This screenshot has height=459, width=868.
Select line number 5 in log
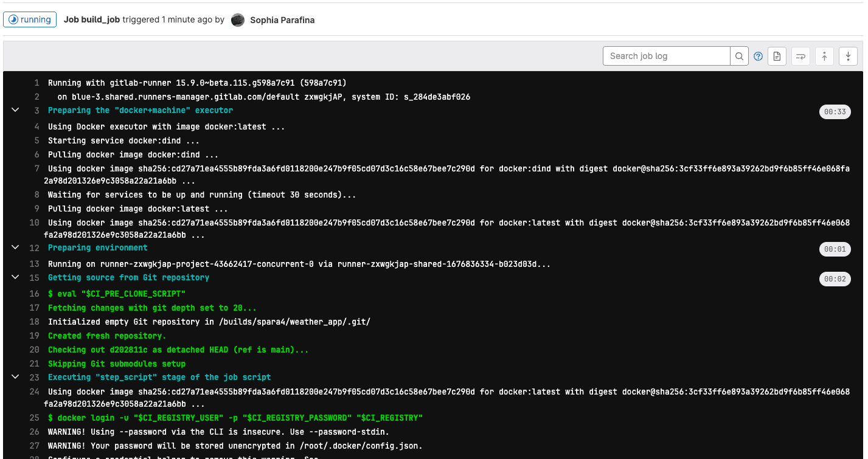point(36,141)
